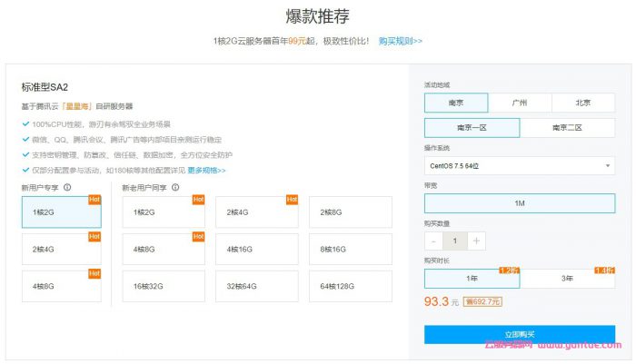Select 广州 region option

519,103
